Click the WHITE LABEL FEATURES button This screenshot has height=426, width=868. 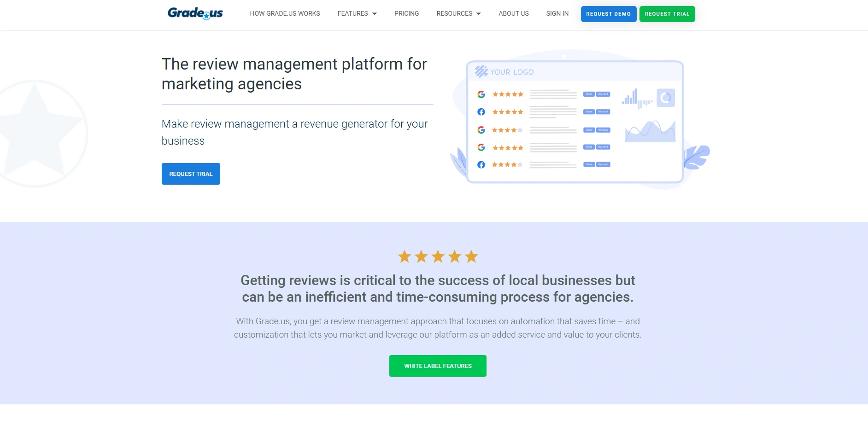(x=437, y=366)
